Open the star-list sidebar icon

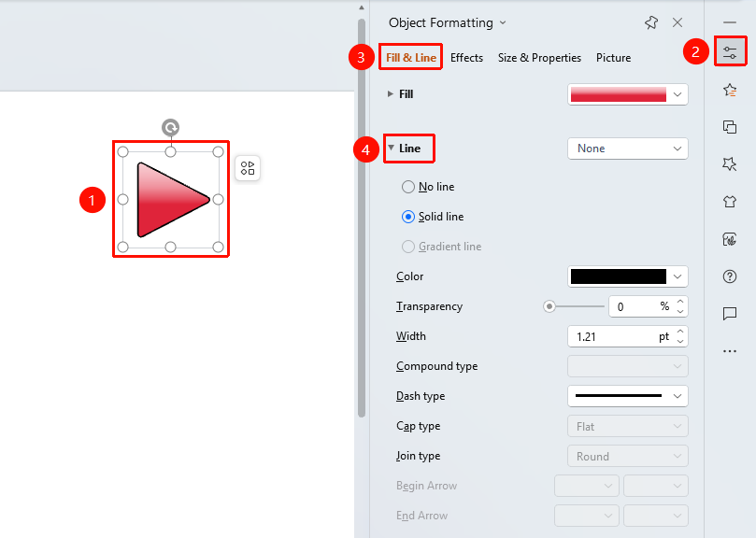pyautogui.click(x=730, y=91)
